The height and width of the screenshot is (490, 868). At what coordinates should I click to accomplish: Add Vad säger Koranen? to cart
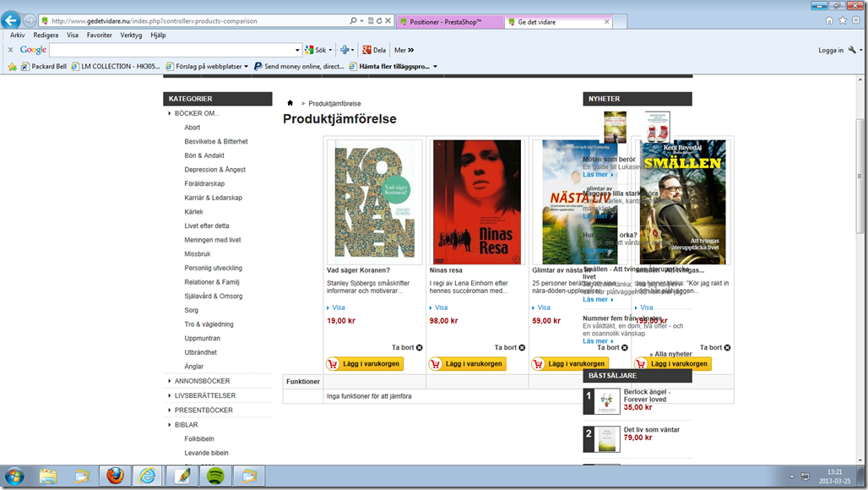click(365, 364)
